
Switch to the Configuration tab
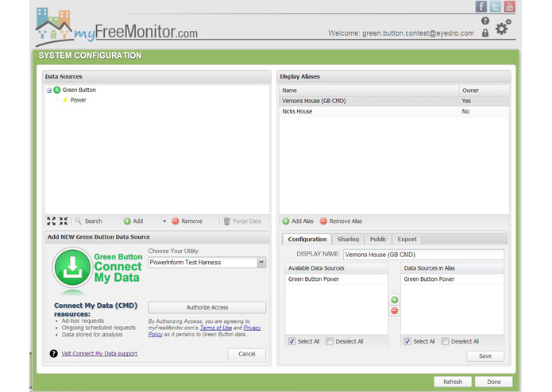[x=307, y=239]
